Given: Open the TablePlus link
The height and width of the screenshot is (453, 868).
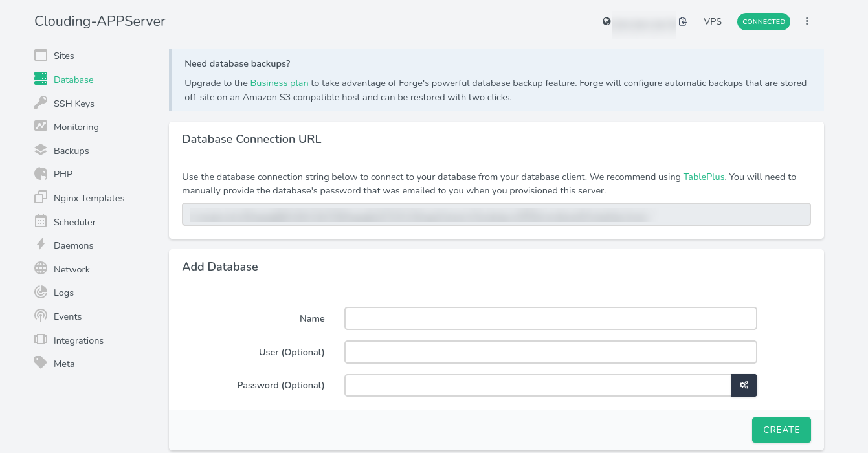Looking at the screenshot, I should [x=705, y=177].
